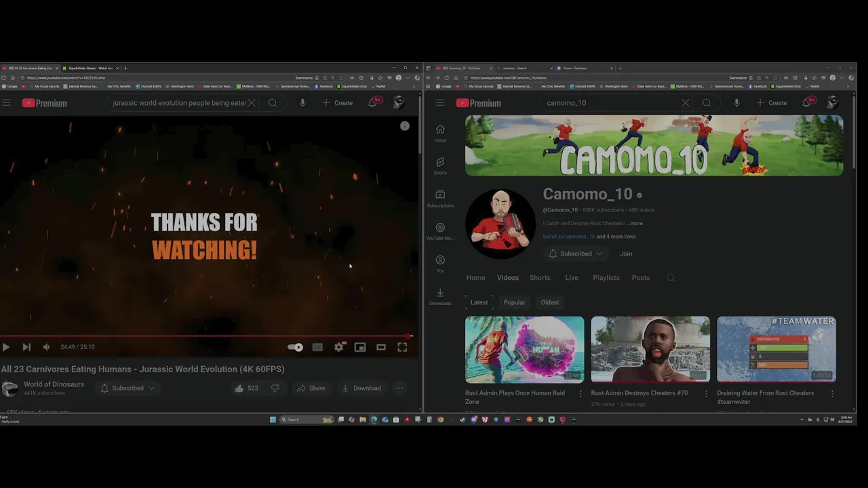The image size is (868, 488).
Task: Go to Home in YouTube sidebar
Action: click(440, 134)
